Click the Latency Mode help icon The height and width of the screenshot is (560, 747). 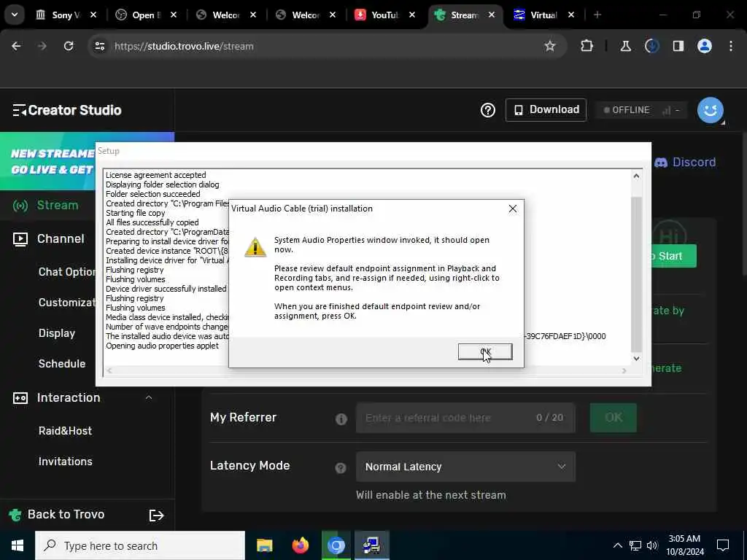pos(340,468)
